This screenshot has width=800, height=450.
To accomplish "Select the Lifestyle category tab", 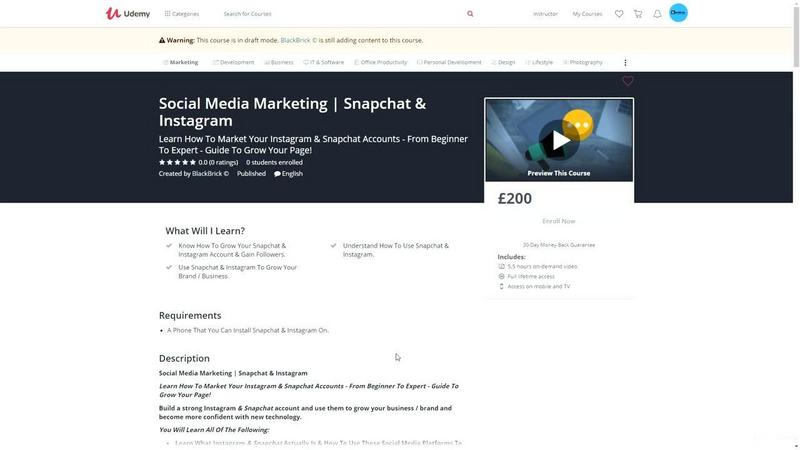I will [x=539, y=62].
